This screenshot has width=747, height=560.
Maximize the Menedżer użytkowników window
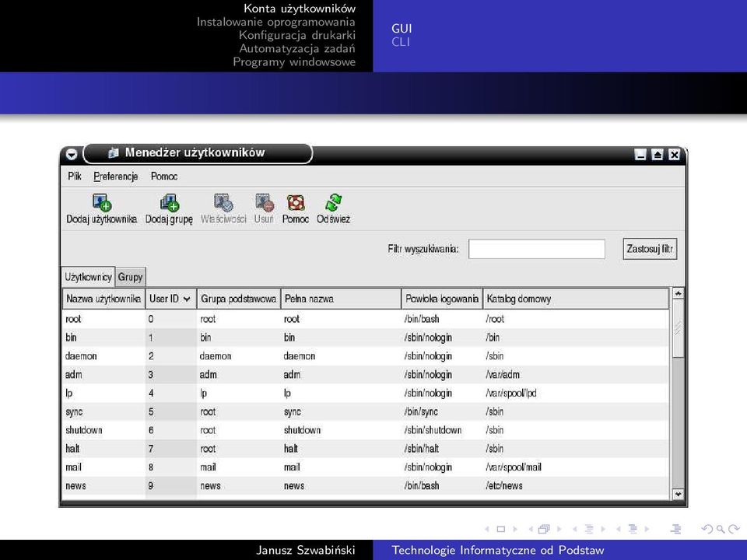(x=658, y=154)
